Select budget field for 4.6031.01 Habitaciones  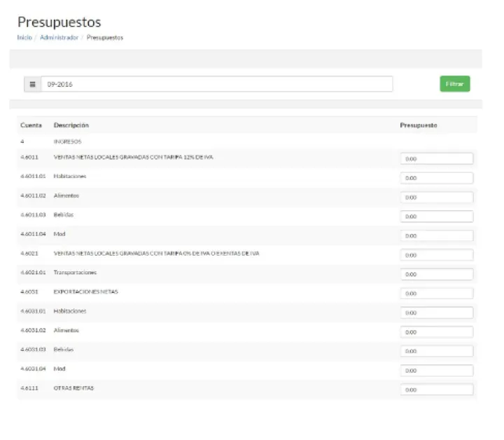pyautogui.click(x=436, y=312)
